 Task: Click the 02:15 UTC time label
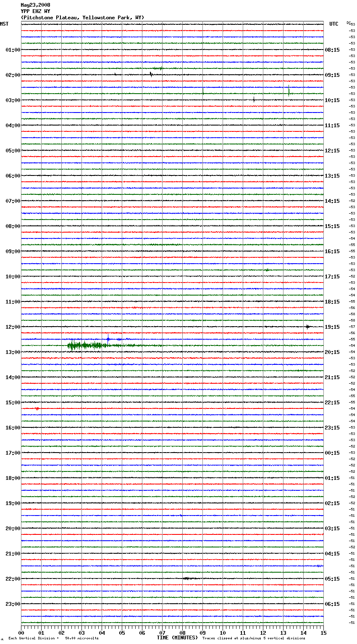point(332,503)
